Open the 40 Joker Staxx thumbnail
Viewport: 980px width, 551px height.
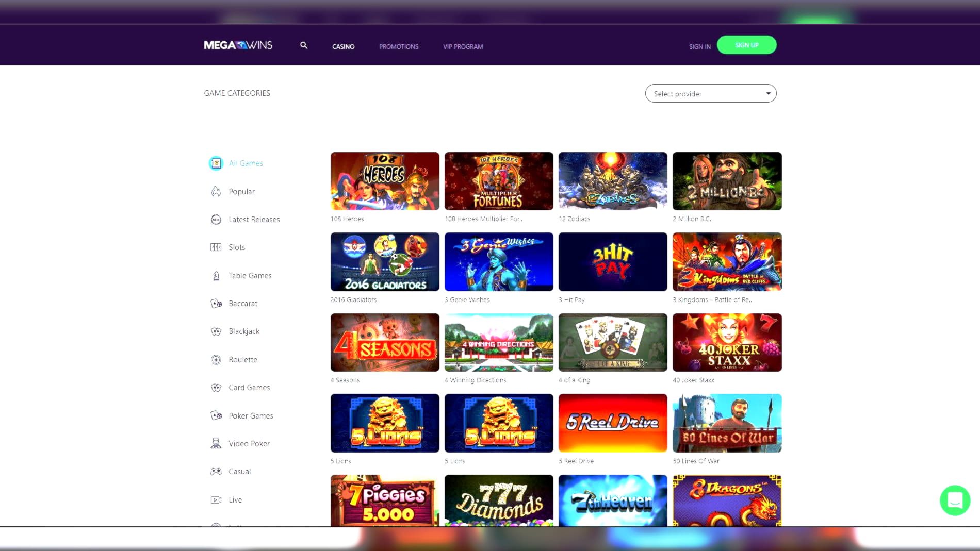click(727, 342)
